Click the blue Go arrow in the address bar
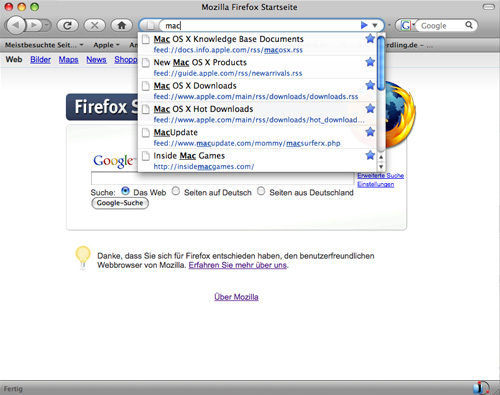Screen dimensions: 500x395 [x=364, y=25]
